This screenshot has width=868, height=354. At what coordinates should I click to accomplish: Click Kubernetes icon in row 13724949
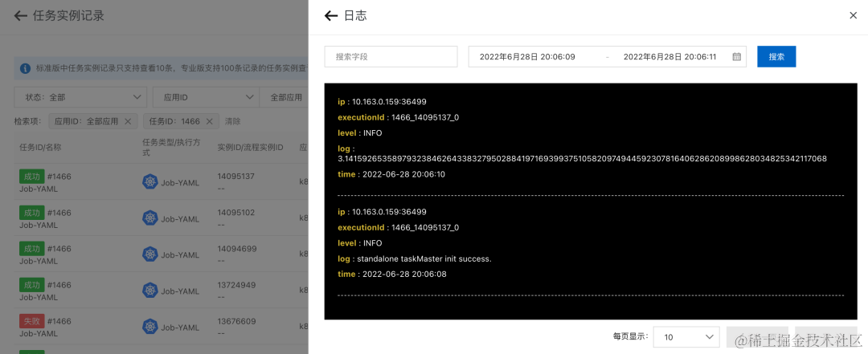tap(150, 291)
